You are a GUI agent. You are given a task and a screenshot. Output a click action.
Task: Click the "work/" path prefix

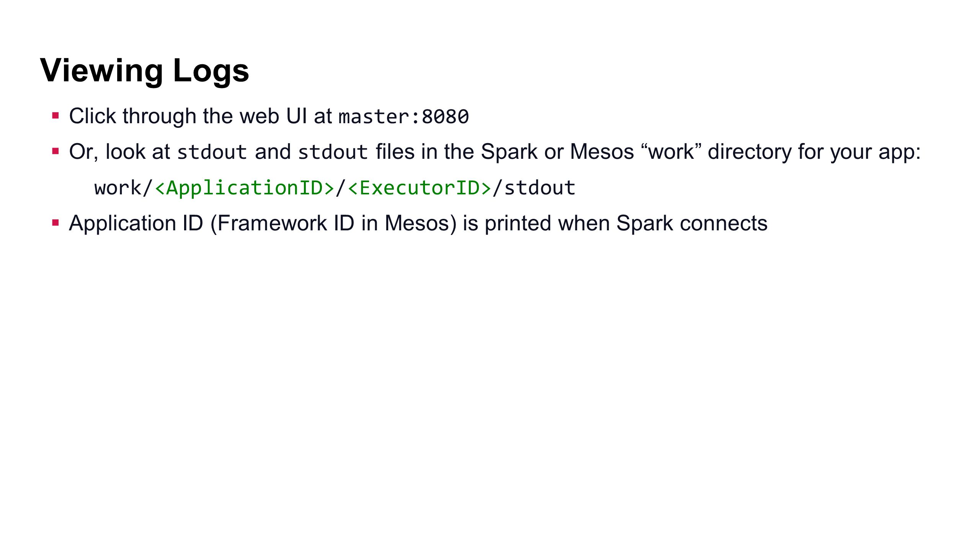(x=124, y=188)
